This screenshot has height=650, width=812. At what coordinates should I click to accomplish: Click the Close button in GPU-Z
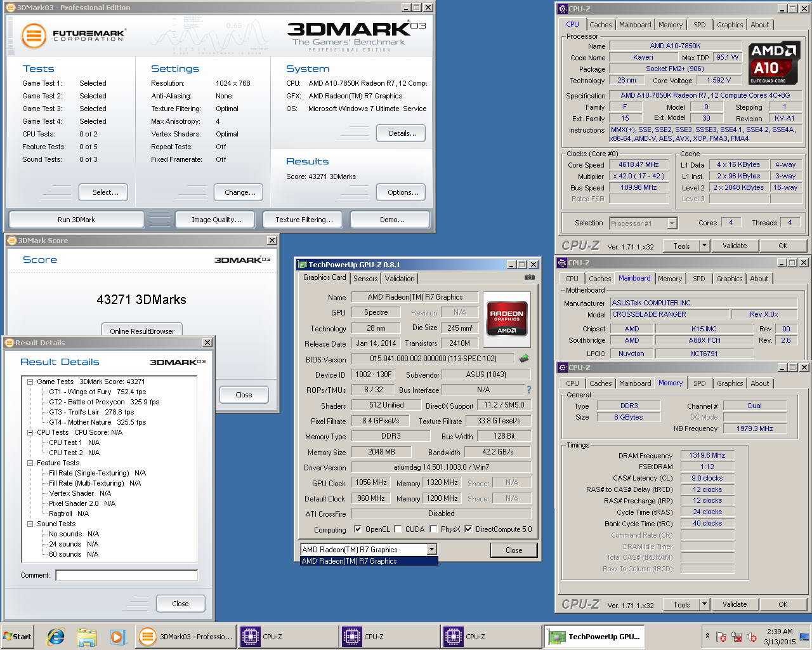[514, 550]
